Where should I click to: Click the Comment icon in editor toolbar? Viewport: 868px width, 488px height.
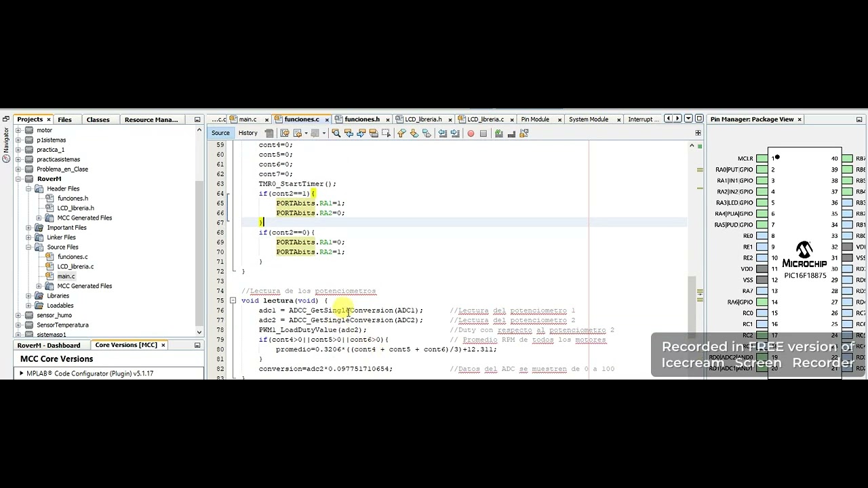[x=499, y=134]
